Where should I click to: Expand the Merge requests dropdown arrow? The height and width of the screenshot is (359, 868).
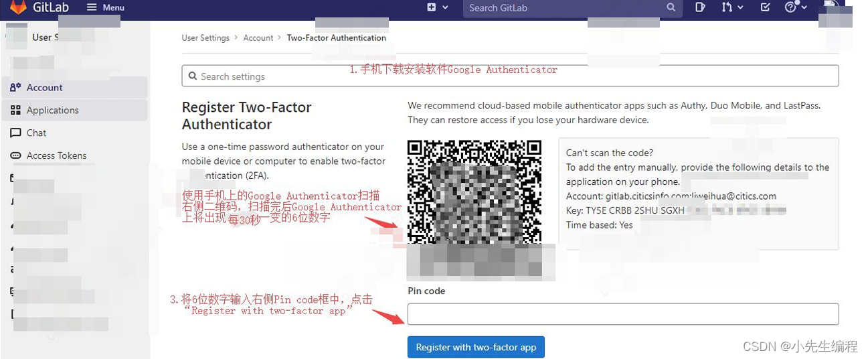pos(740,7)
